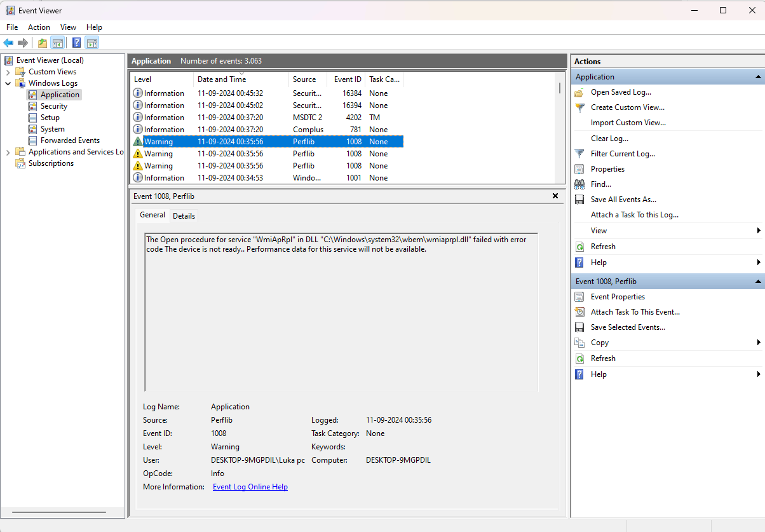Viewport: 765px width, 532px height.
Task: Click the console tree horizontal scrollbar
Action: 59,512
